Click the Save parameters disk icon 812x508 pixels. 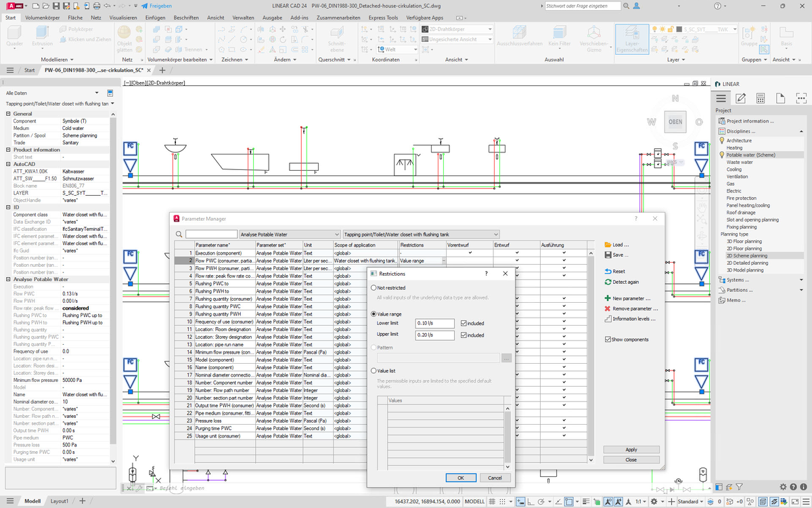tap(608, 255)
